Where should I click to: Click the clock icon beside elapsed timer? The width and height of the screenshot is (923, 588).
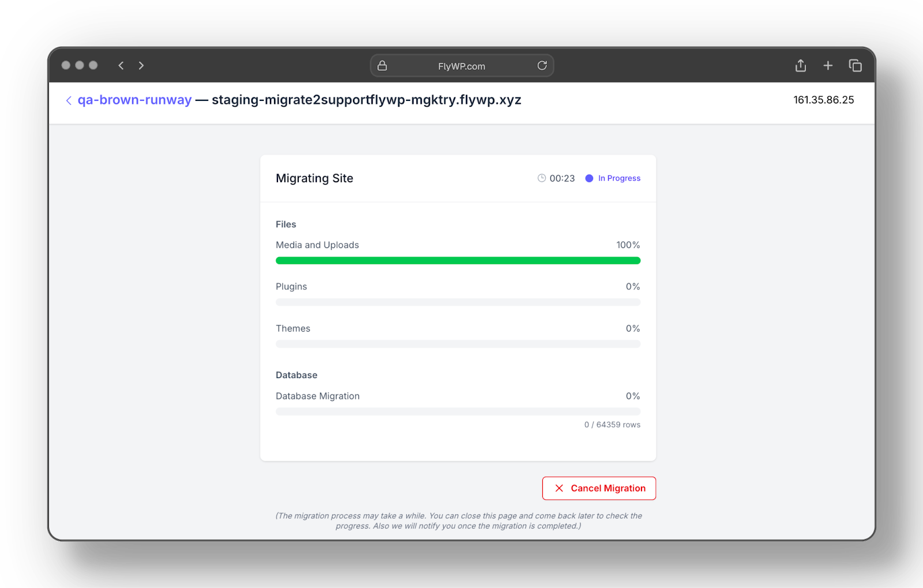pyautogui.click(x=542, y=178)
